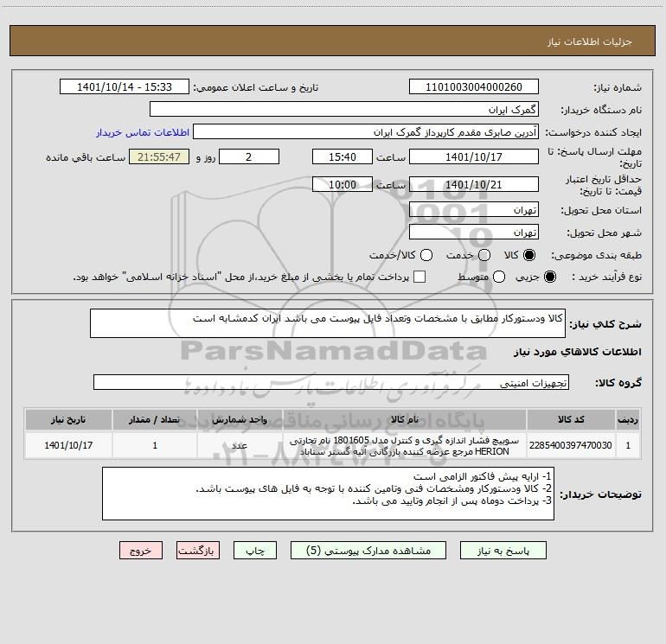Select the خدمت radio button
Screen dimensions: 666x644
coord(484,255)
